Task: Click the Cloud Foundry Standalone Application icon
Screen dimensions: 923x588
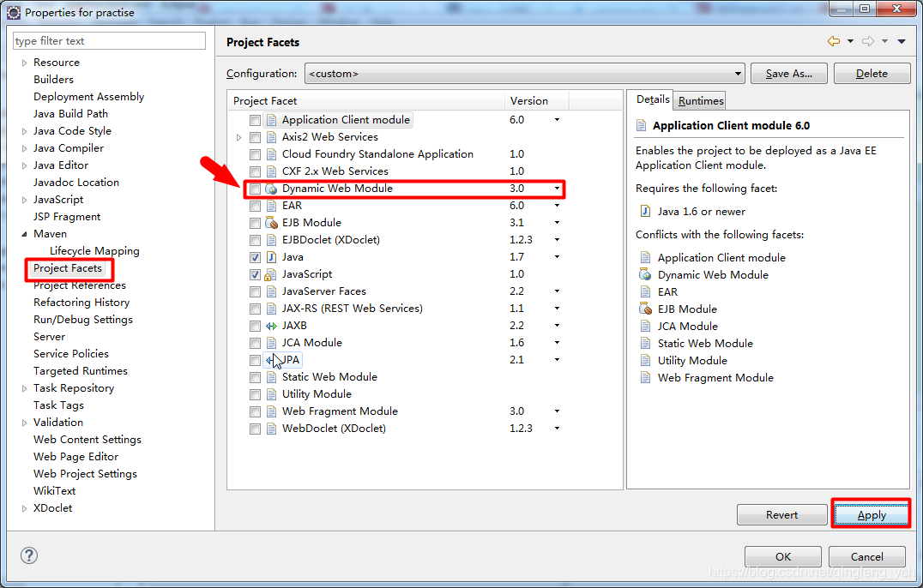Action: (x=271, y=154)
